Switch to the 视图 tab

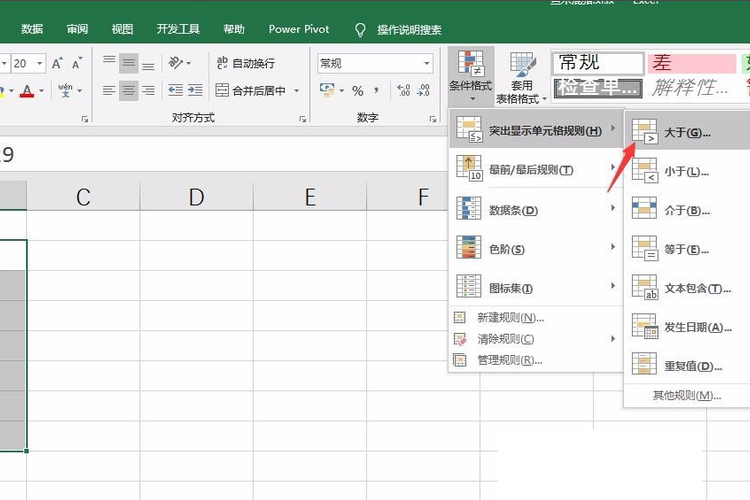coord(122,29)
